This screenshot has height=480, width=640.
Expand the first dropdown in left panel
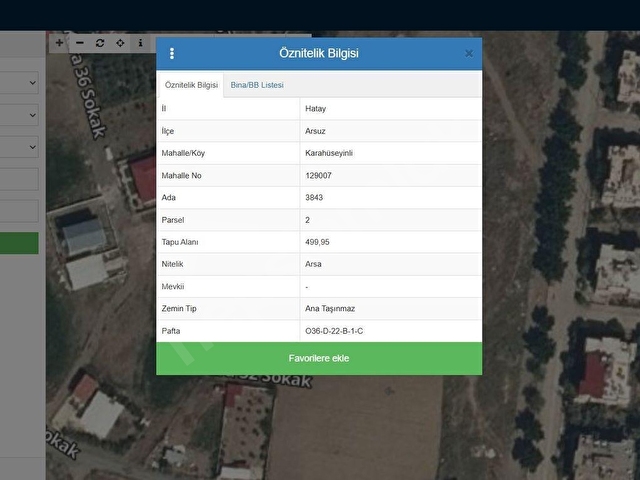pyautogui.click(x=19, y=83)
